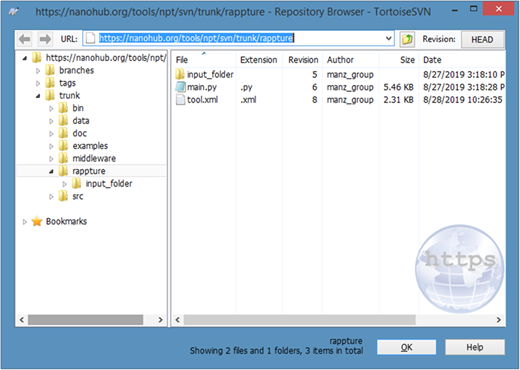Click the OK button

tap(406, 347)
